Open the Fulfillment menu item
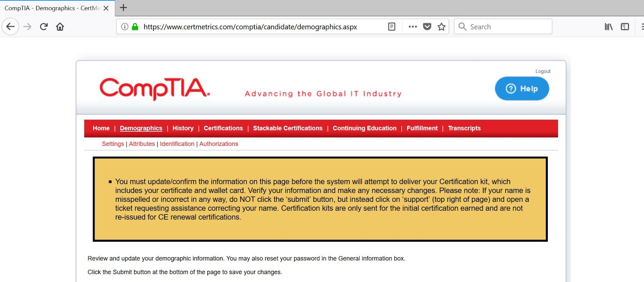Viewport: 644px width, 282px height. (422, 128)
